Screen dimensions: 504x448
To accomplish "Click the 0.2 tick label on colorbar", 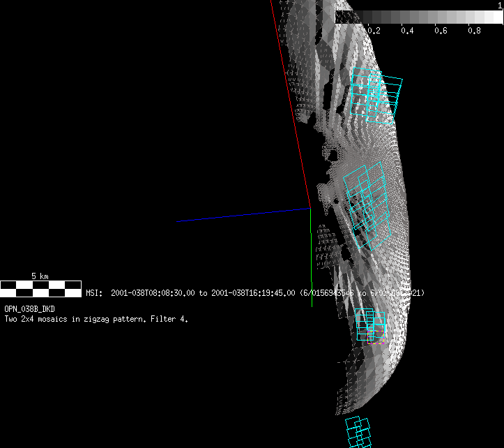I will tap(374, 31).
